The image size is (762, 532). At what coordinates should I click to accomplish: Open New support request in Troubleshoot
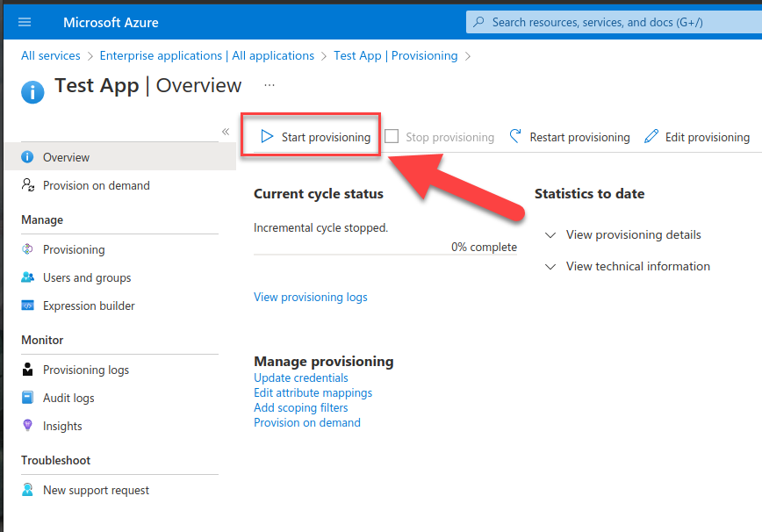pos(96,490)
